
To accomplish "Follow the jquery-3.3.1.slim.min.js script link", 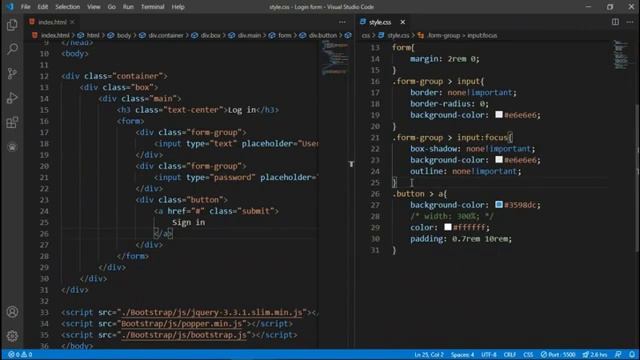I will (x=212, y=312).
